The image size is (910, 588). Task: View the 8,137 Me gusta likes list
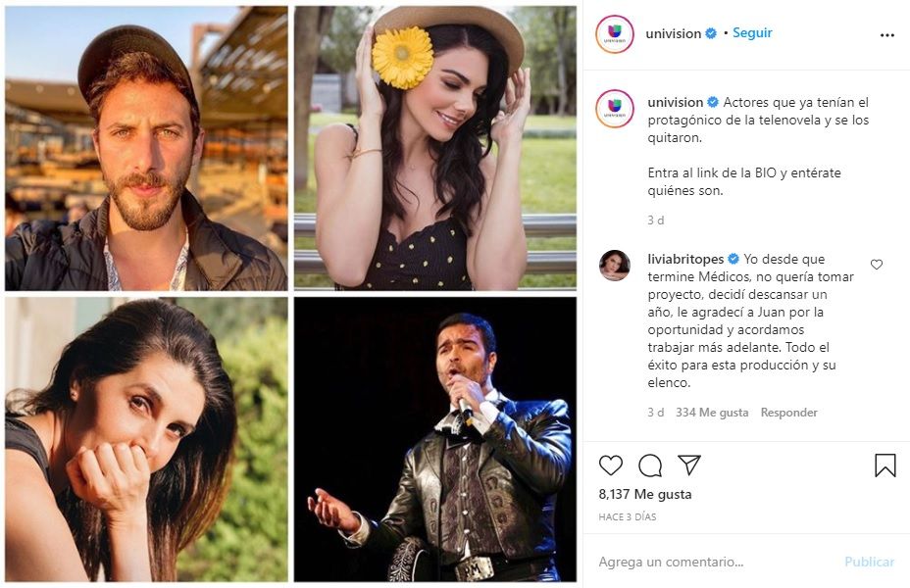coord(645,494)
